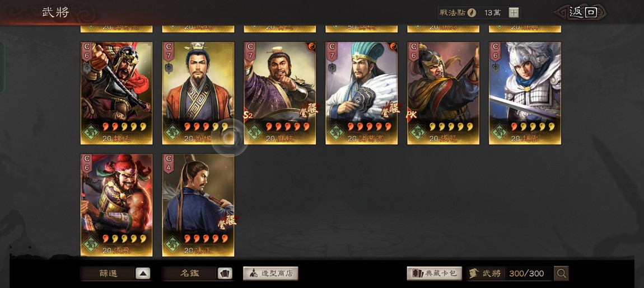Select the 龐統 general card
Viewport: 644px width, 288px height.
click(279, 93)
